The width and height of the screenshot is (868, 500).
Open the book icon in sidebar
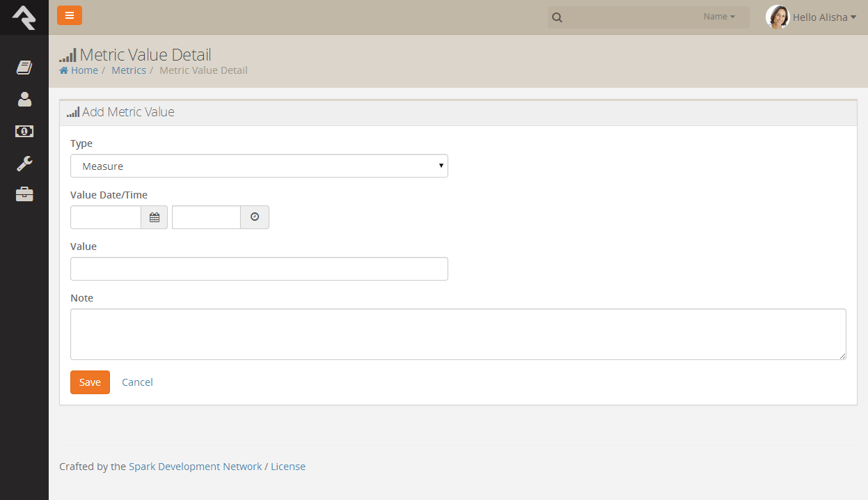[24, 67]
